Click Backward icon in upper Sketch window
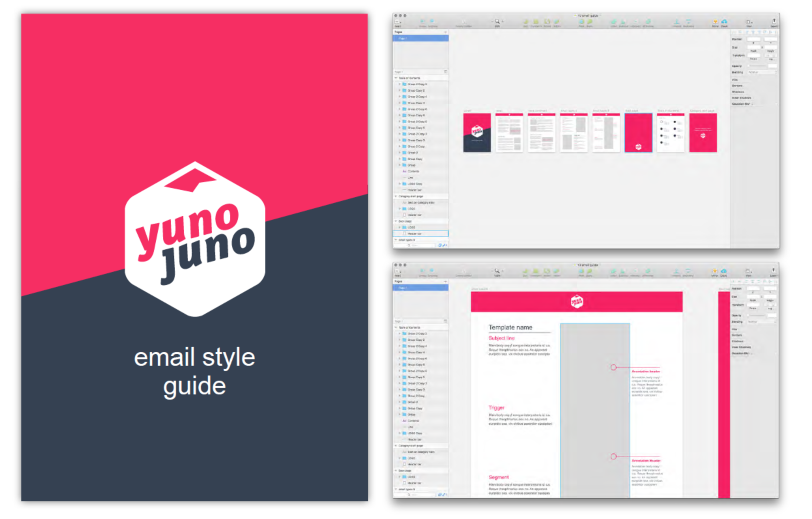This screenshot has width=812, height=519. pos(688,22)
